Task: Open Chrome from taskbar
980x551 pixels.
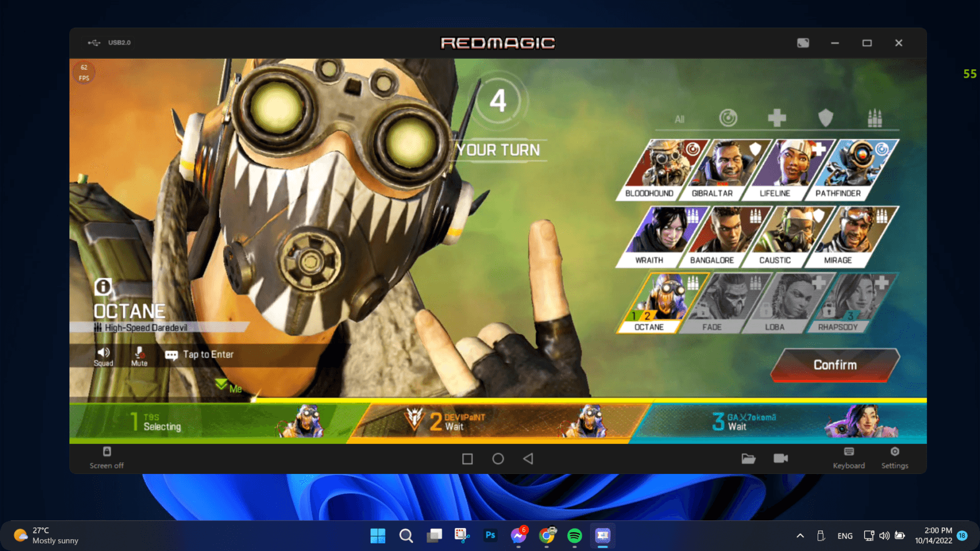Action: pyautogui.click(x=546, y=536)
